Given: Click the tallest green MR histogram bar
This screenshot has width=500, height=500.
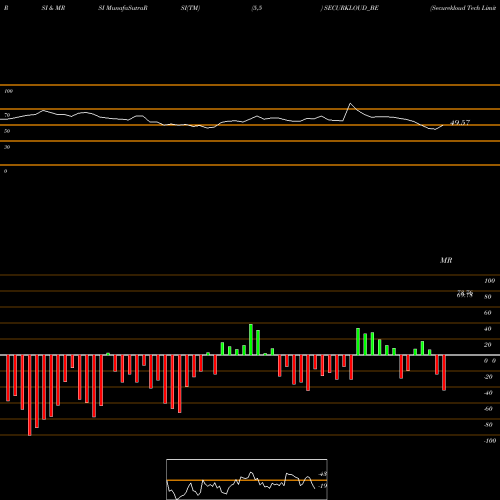Looking at the screenshot, I should pyautogui.click(x=251, y=339).
